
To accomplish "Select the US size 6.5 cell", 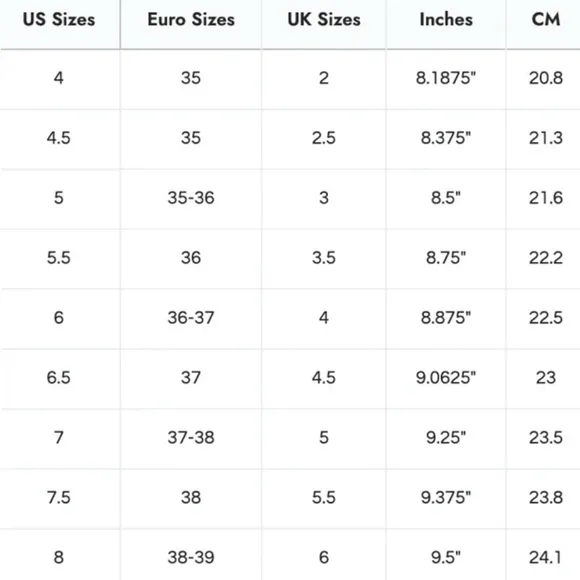I will pyautogui.click(x=59, y=378).
